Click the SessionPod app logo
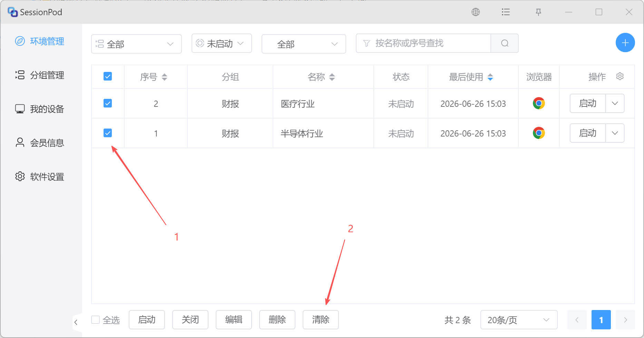 [x=13, y=12]
